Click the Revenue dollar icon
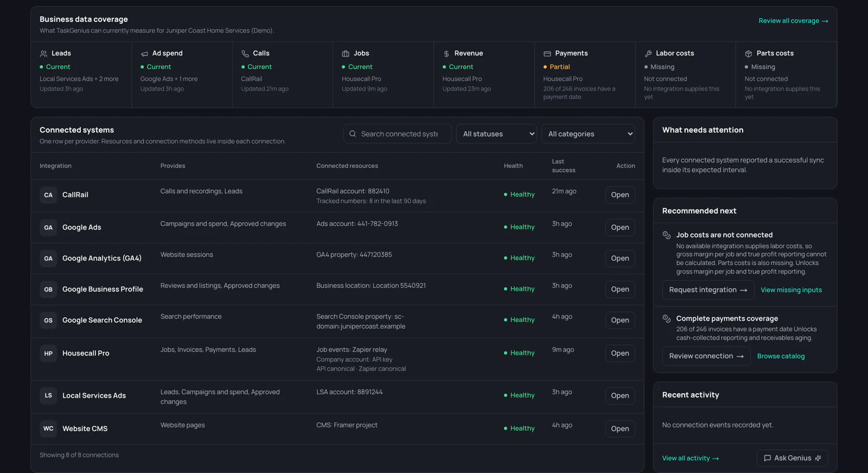The width and height of the screenshot is (868, 473). click(446, 54)
